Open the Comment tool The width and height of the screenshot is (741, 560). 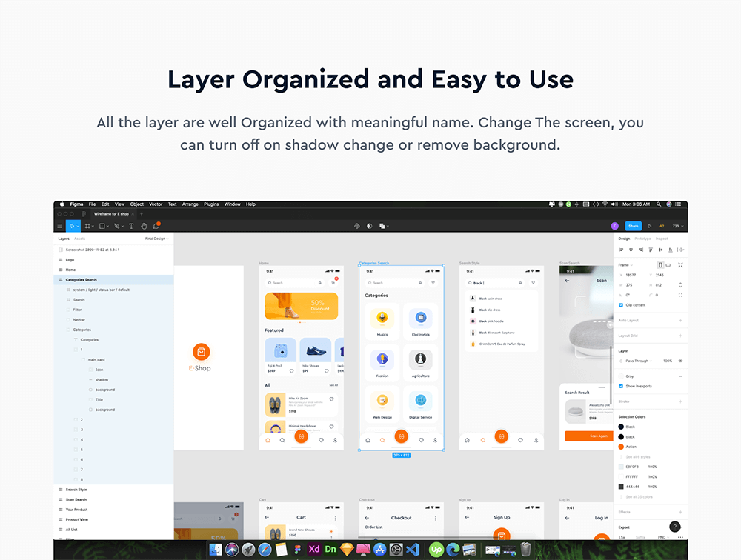pyautogui.click(x=156, y=226)
